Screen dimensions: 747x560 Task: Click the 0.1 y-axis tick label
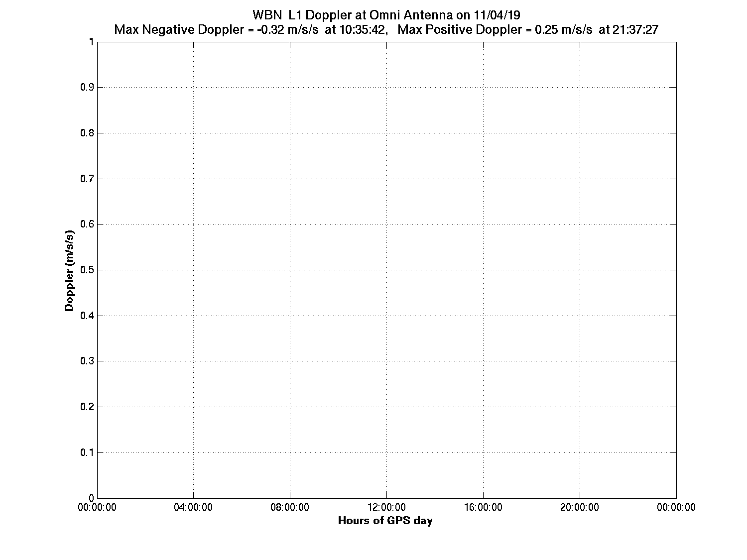coord(87,452)
